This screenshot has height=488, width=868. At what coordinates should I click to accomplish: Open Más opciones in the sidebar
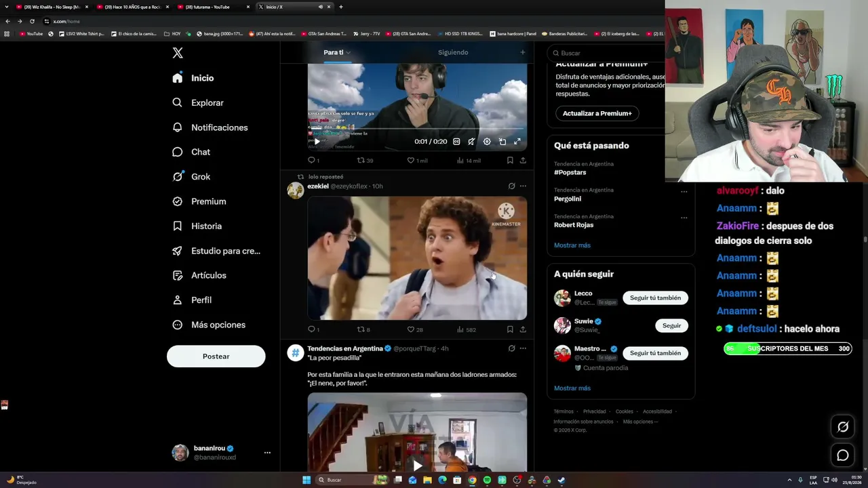[x=208, y=325]
